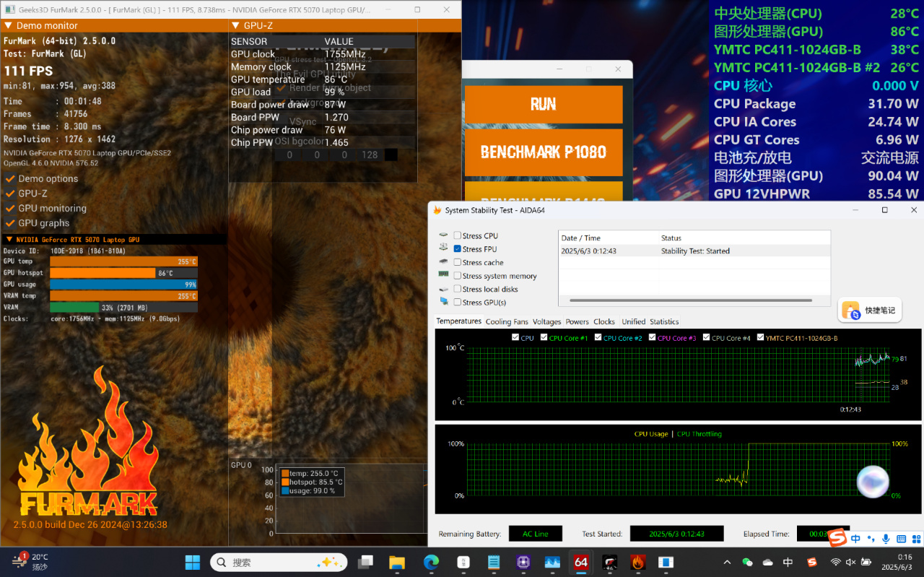This screenshot has width=924, height=577.
Task: Enable the Stress CPU checkbox
Action: [x=458, y=235]
